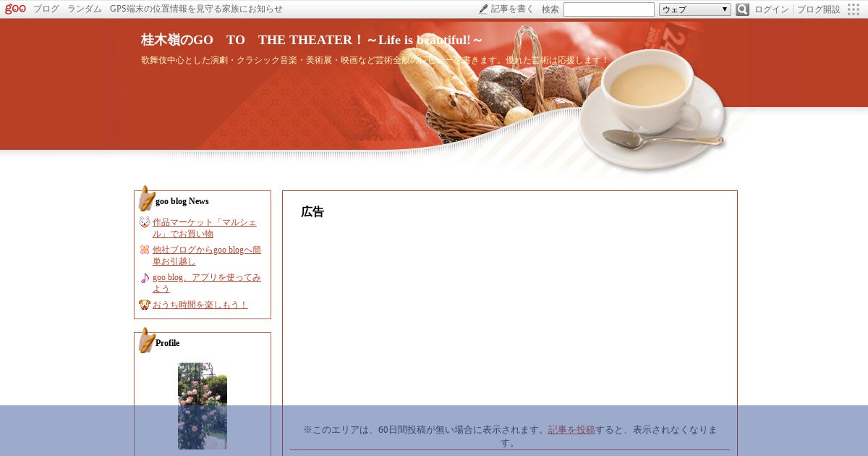This screenshot has height=456, width=868.
Task: Open the ウェブ search scope dropdown
Action: [x=695, y=9]
